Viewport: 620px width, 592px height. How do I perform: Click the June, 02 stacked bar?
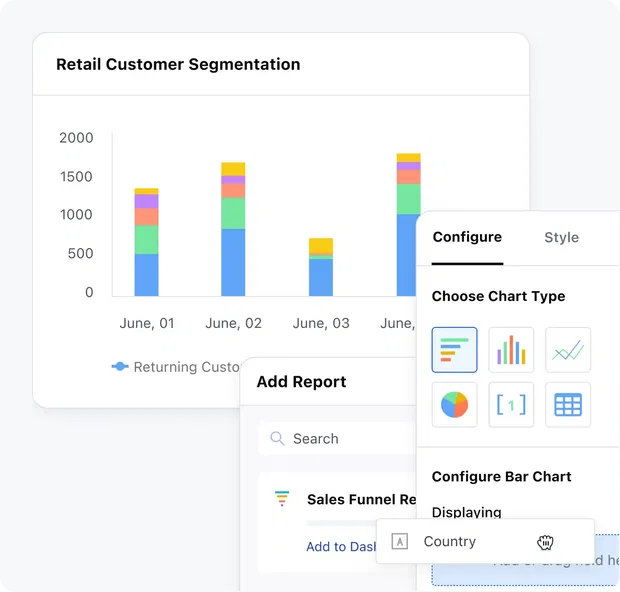[233, 229]
